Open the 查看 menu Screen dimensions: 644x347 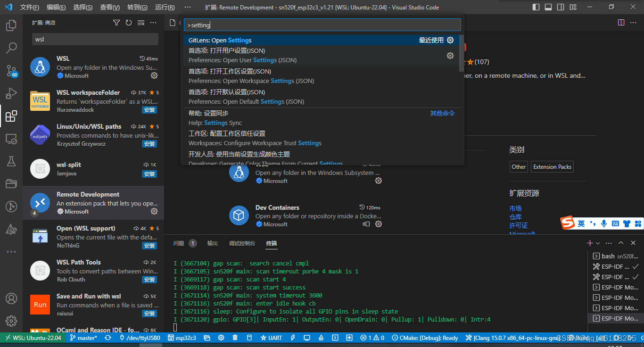[x=109, y=8]
